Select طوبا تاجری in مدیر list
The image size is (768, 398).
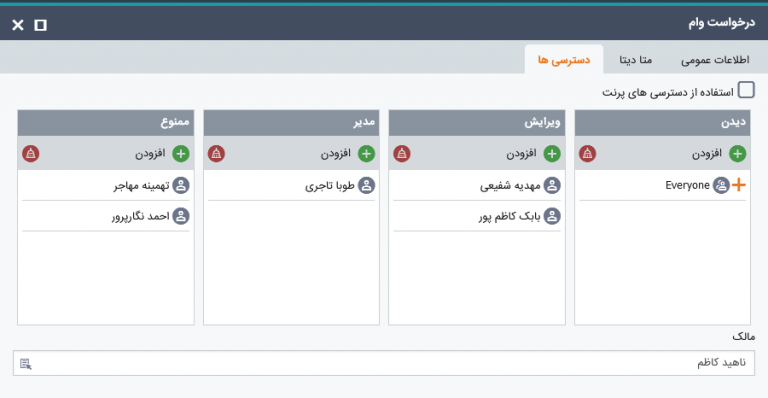point(291,186)
